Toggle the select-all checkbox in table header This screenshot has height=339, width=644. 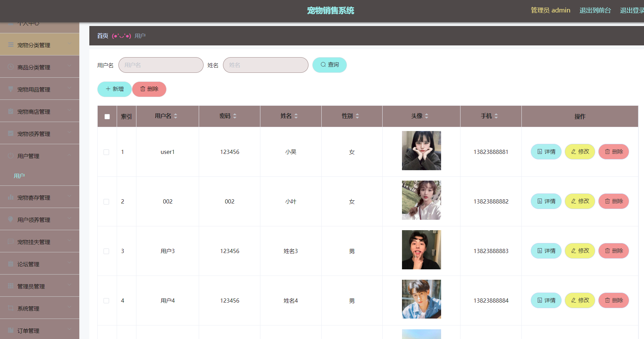(x=107, y=117)
